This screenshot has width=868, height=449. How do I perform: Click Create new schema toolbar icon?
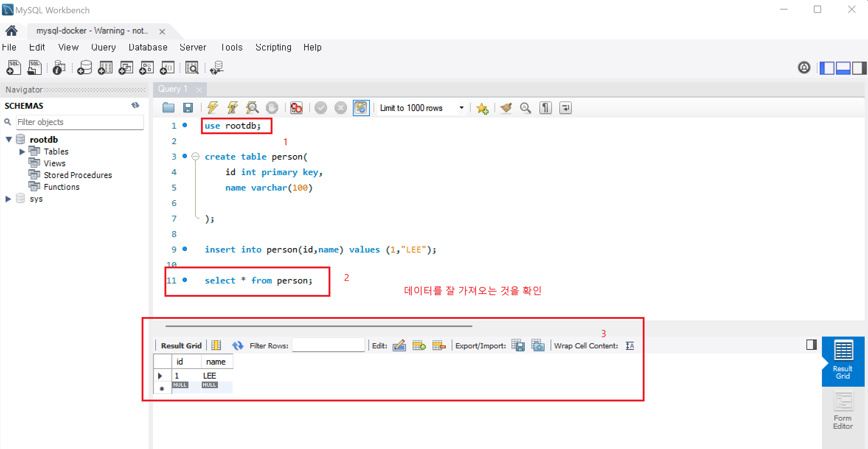84,68
